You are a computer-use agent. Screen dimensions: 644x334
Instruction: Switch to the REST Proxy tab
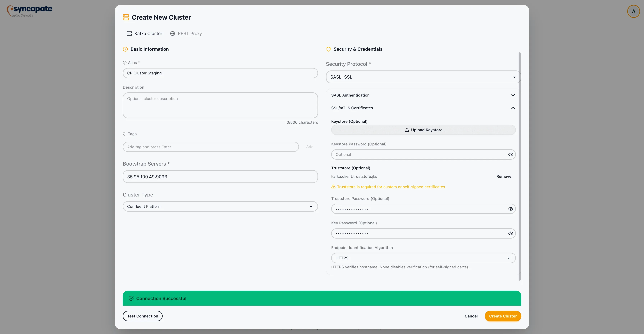(186, 33)
